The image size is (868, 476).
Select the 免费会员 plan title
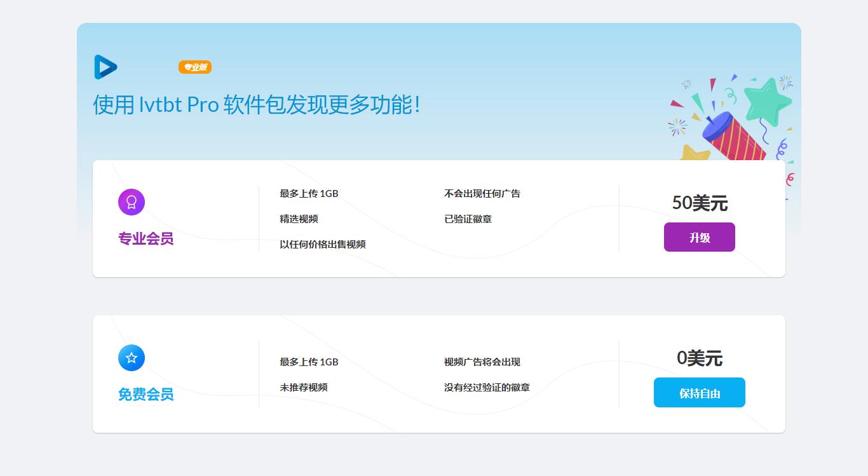(146, 395)
